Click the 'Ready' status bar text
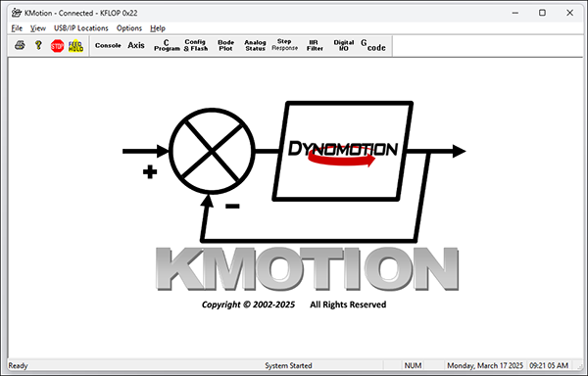The height and width of the screenshot is (376, 588). (18, 365)
